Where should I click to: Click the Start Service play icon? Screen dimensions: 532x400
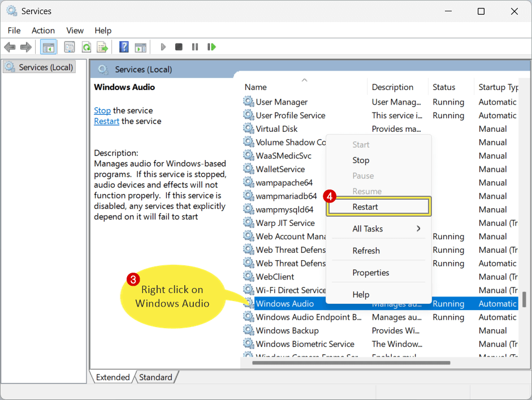163,47
